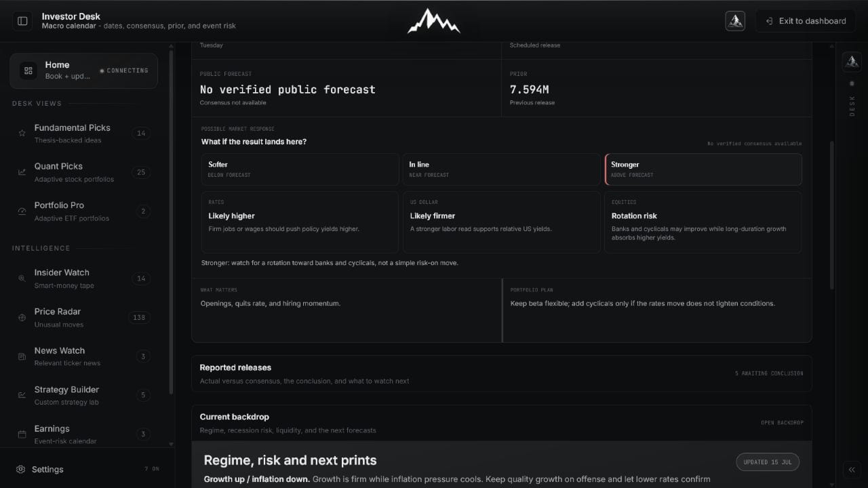
Task: Click the Settings gear icon
Action: click(21, 469)
